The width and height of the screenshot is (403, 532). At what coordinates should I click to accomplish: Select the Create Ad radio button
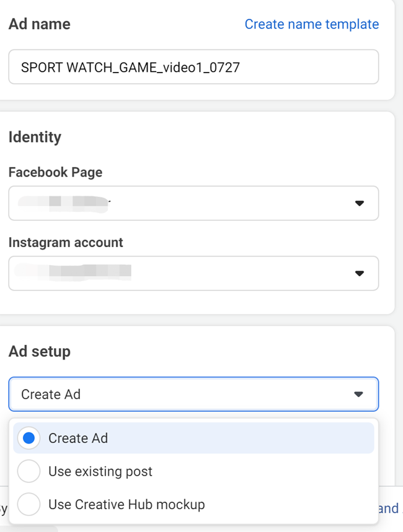click(x=29, y=438)
